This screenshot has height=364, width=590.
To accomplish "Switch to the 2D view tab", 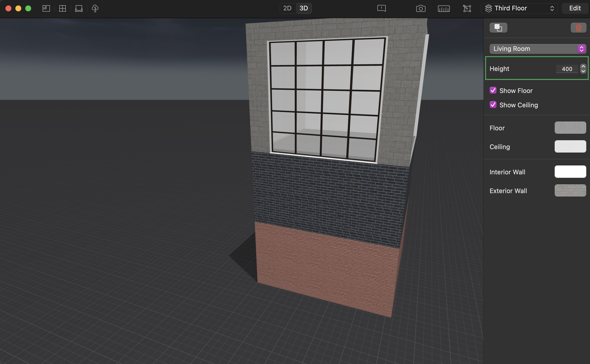I will click(287, 8).
